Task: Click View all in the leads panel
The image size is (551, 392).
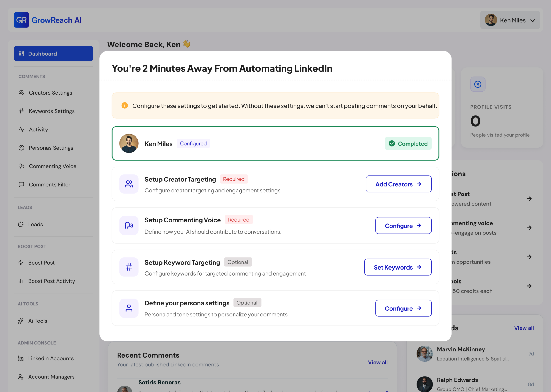Action: 524,328
